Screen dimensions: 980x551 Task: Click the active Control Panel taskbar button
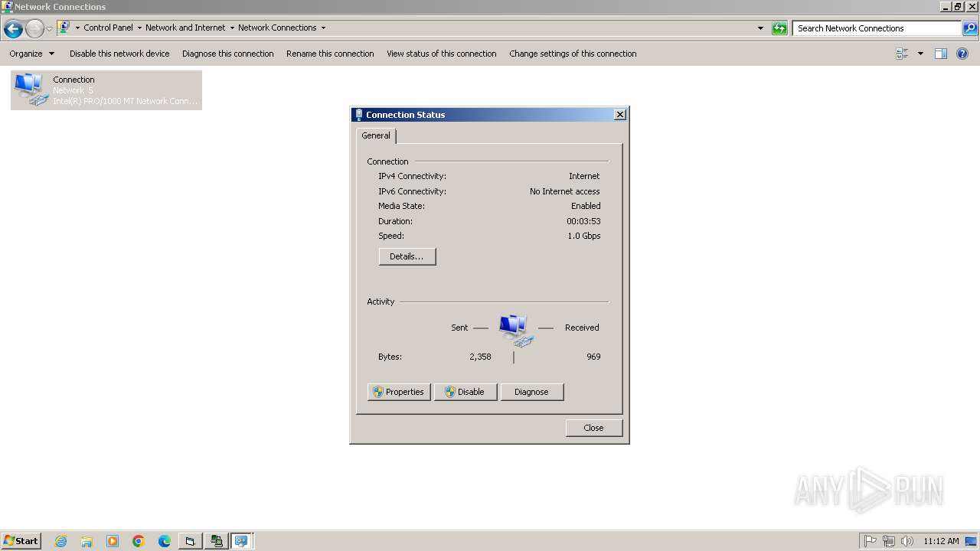pyautogui.click(x=242, y=541)
